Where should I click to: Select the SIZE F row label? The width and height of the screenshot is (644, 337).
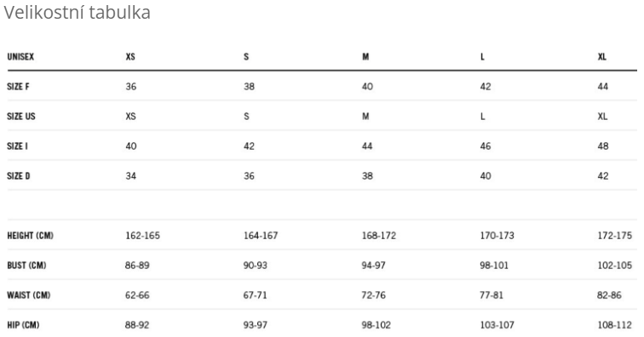pos(18,87)
